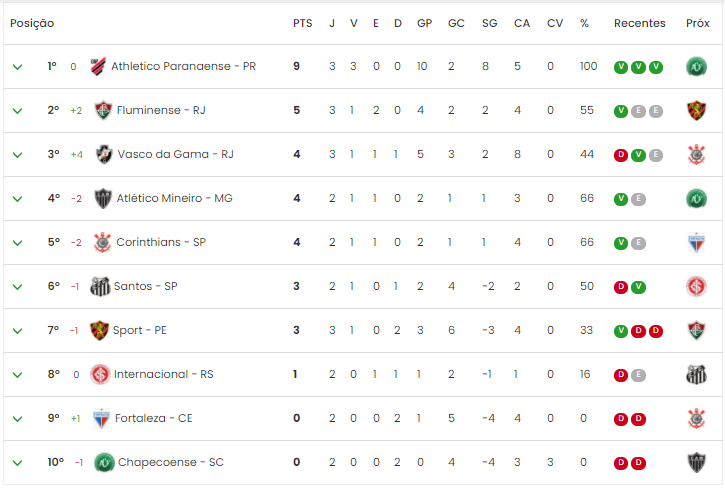Sort table by the PTS column header
The width and height of the screenshot is (725, 488).
302,23
